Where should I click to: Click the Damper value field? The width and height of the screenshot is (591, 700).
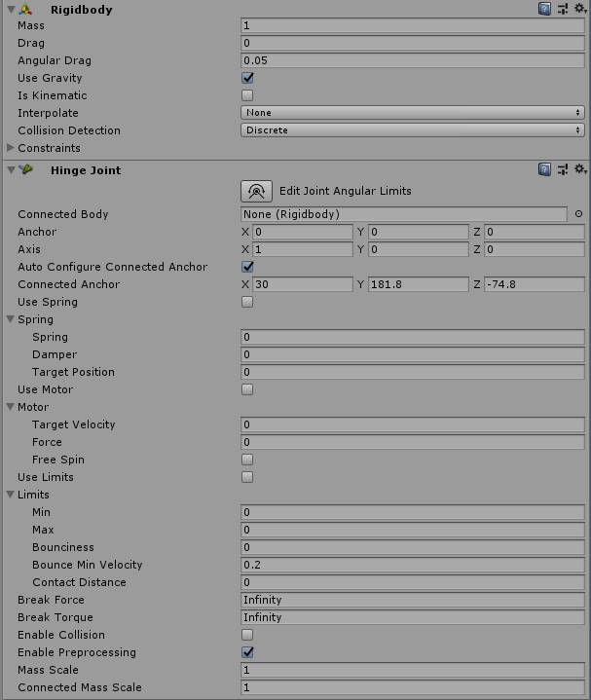413,354
